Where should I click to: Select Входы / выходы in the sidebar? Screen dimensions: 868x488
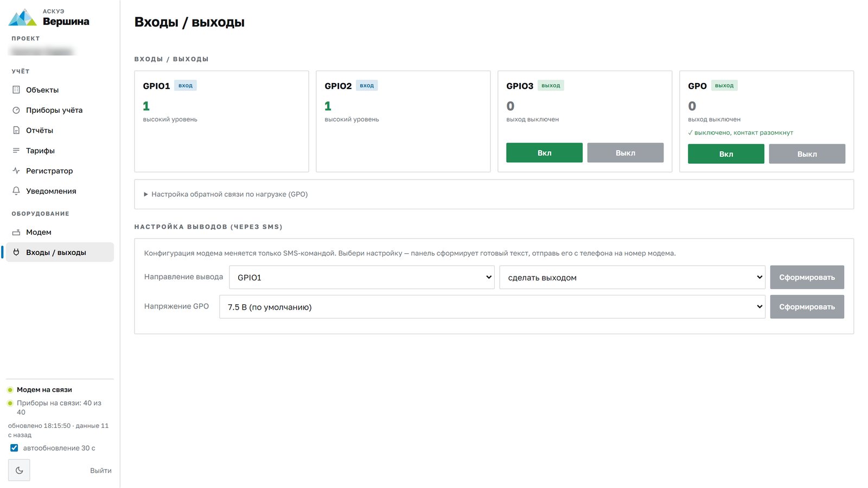[x=60, y=252]
